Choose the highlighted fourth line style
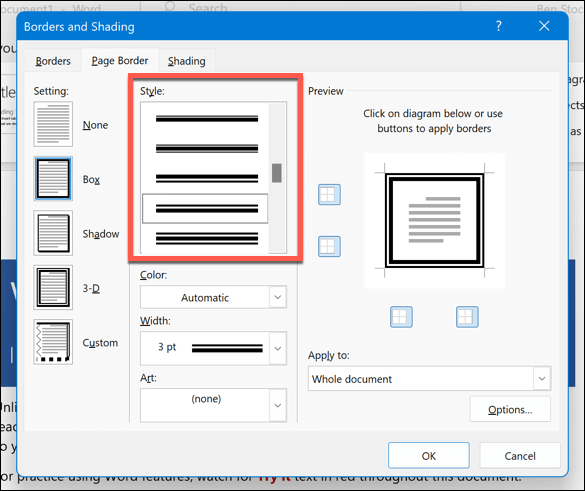 (205, 208)
